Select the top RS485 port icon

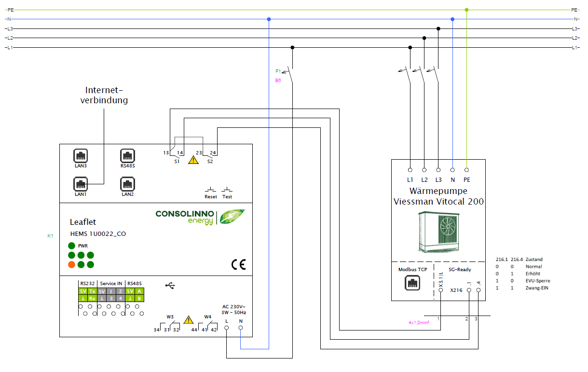point(128,155)
